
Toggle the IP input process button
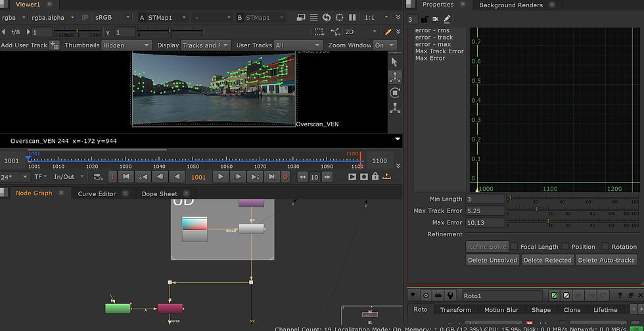(85, 18)
